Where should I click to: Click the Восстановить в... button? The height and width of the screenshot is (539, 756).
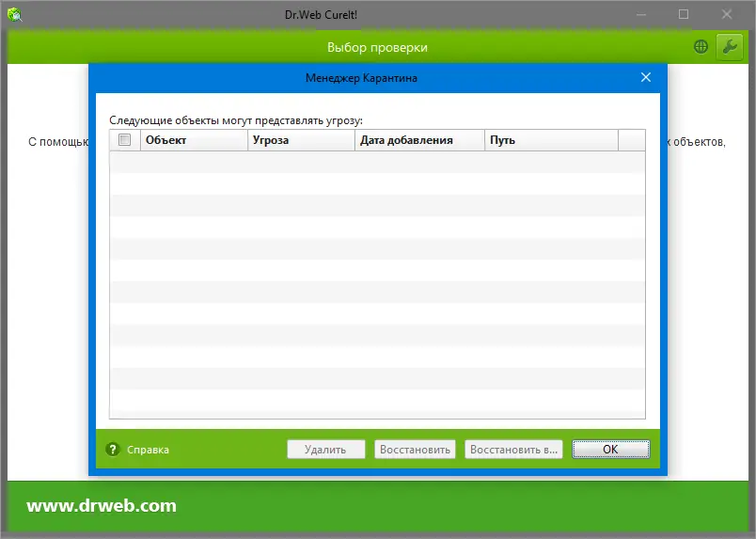click(513, 450)
